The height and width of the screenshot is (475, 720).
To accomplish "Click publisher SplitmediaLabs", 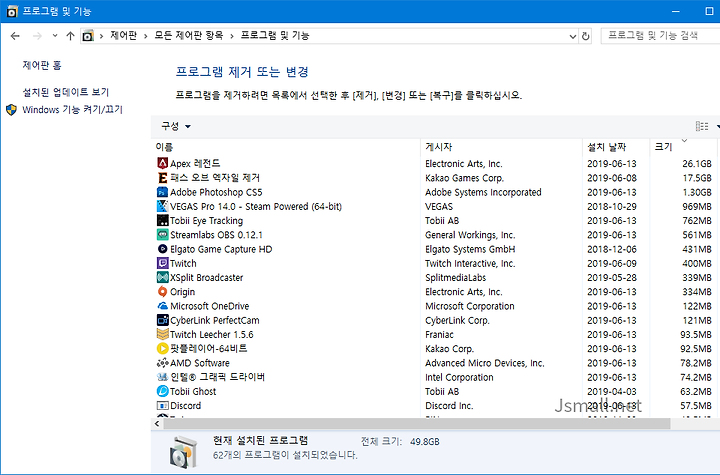I will coord(456,277).
